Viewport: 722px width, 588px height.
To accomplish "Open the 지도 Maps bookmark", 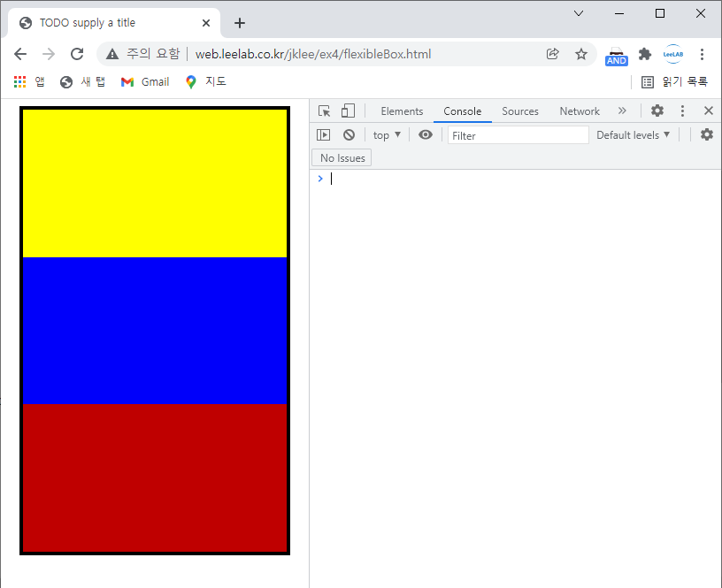I will tap(206, 82).
